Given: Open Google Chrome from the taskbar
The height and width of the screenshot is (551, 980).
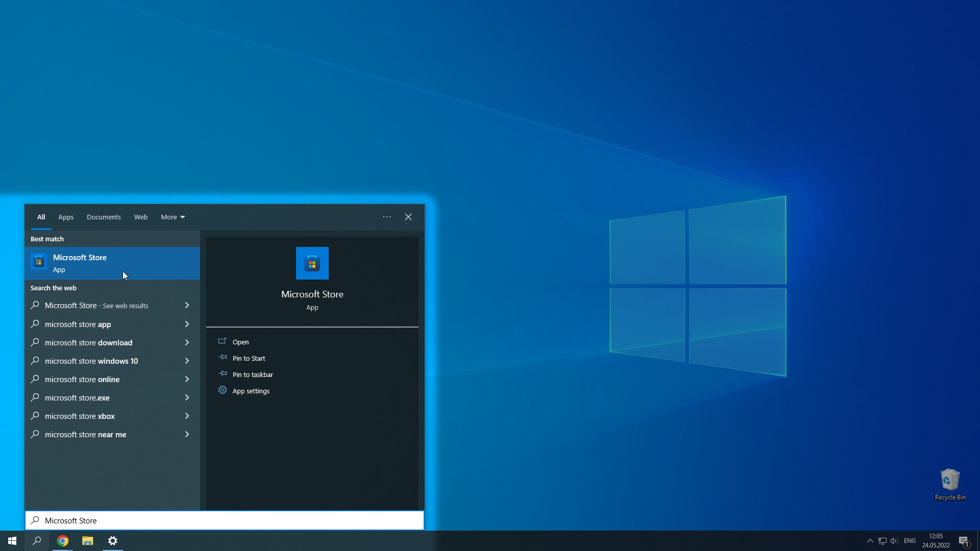Looking at the screenshot, I should [x=63, y=541].
